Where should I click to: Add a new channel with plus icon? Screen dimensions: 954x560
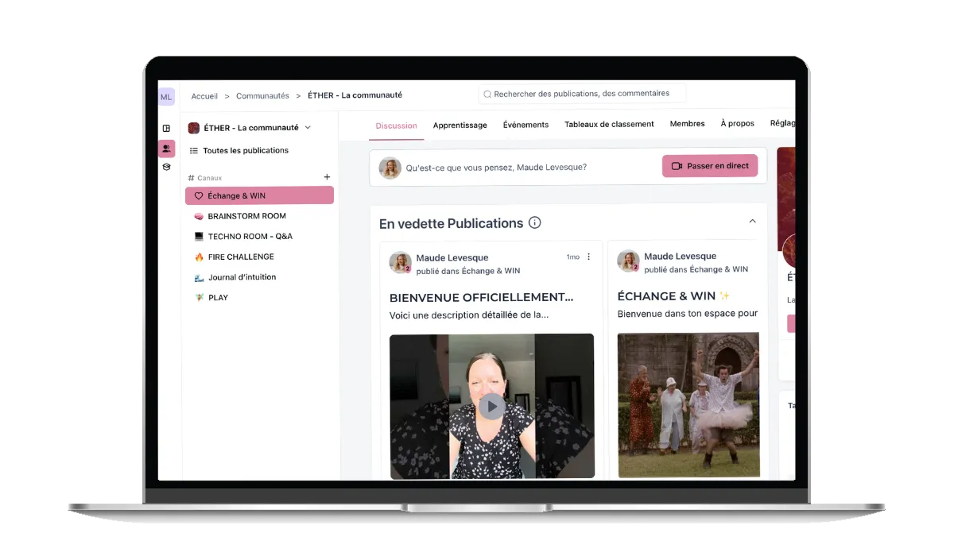pyautogui.click(x=327, y=177)
